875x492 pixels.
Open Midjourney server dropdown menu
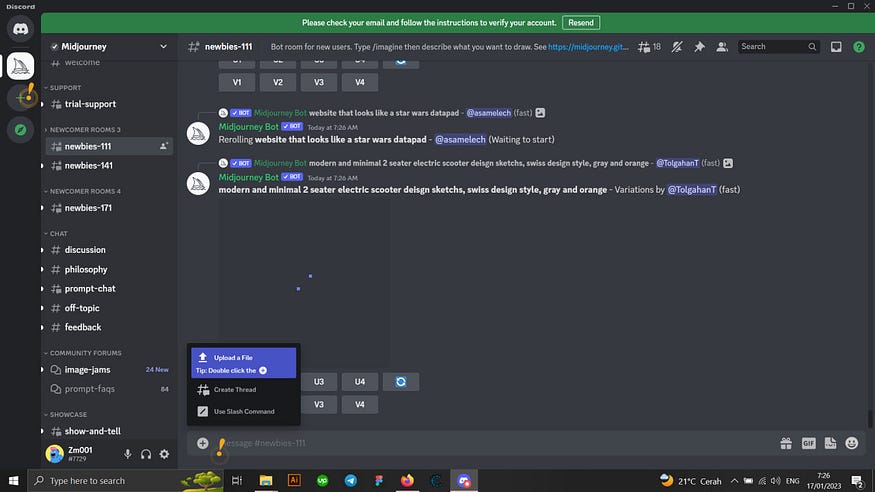point(164,46)
